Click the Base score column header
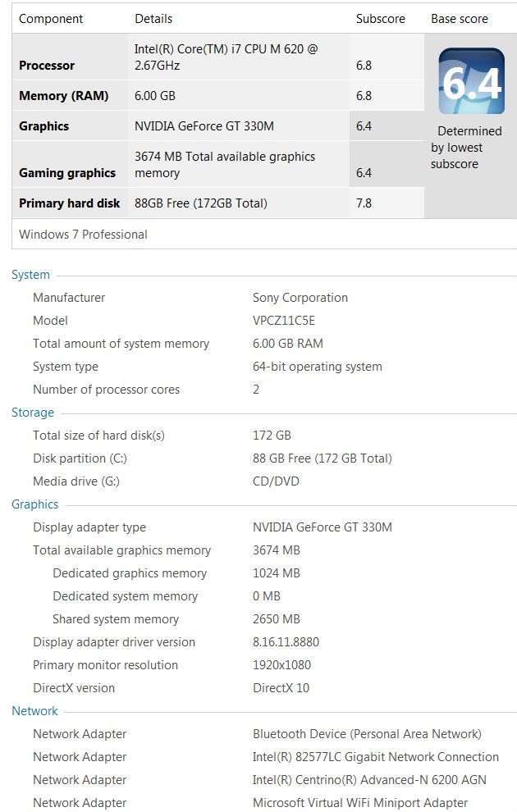This screenshot has height=812, width=517. pyautogui.click(x=460, y=19)
